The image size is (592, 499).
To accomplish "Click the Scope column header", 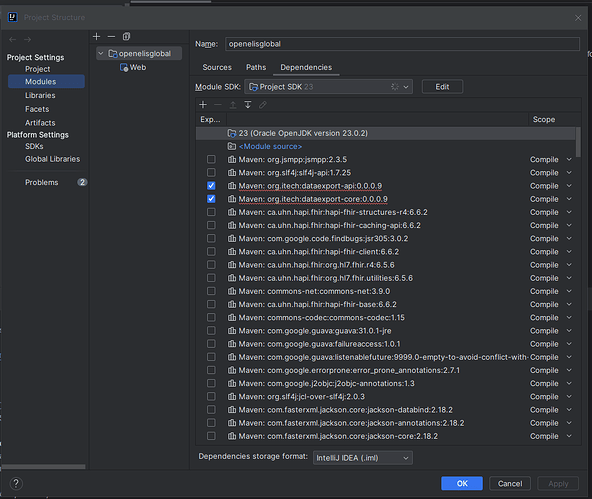I will point(544,119).
